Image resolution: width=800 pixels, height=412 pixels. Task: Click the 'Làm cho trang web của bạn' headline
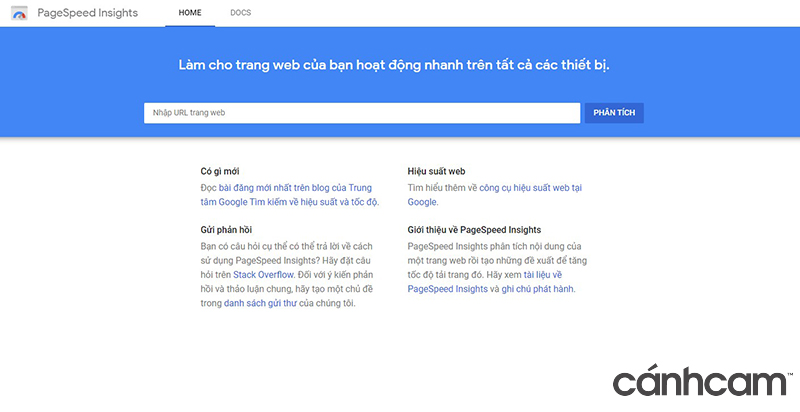[x=393, y=65]
